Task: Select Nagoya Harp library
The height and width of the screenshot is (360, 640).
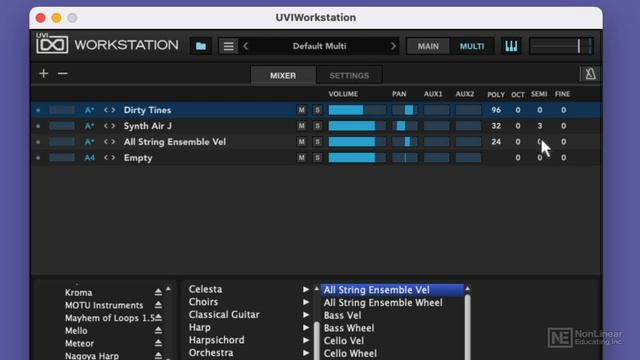Action: [92, 356]
